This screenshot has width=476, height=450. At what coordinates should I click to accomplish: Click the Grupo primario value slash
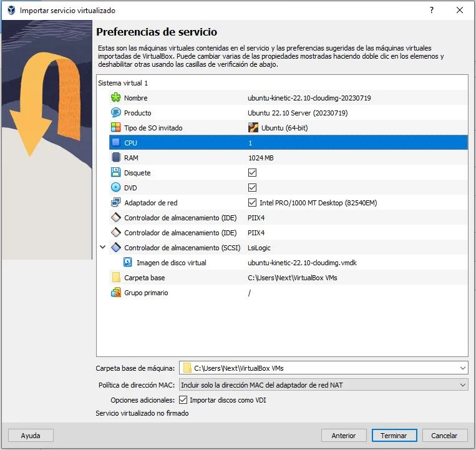click(250, 293)
